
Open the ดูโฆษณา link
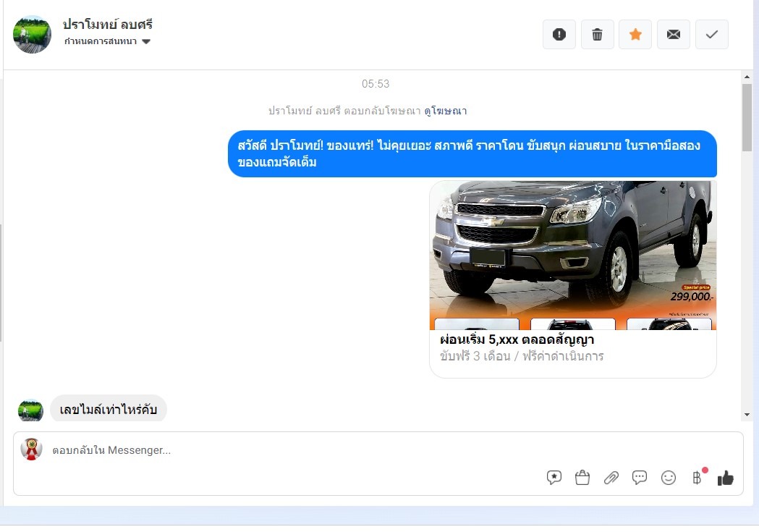(x=445, y=111)
